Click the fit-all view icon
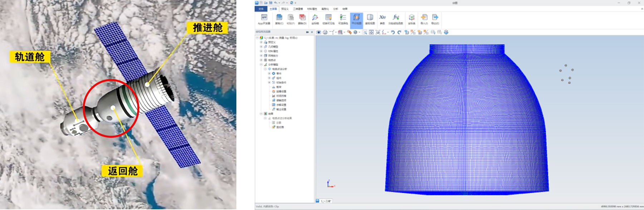 [x=372, y=32]
